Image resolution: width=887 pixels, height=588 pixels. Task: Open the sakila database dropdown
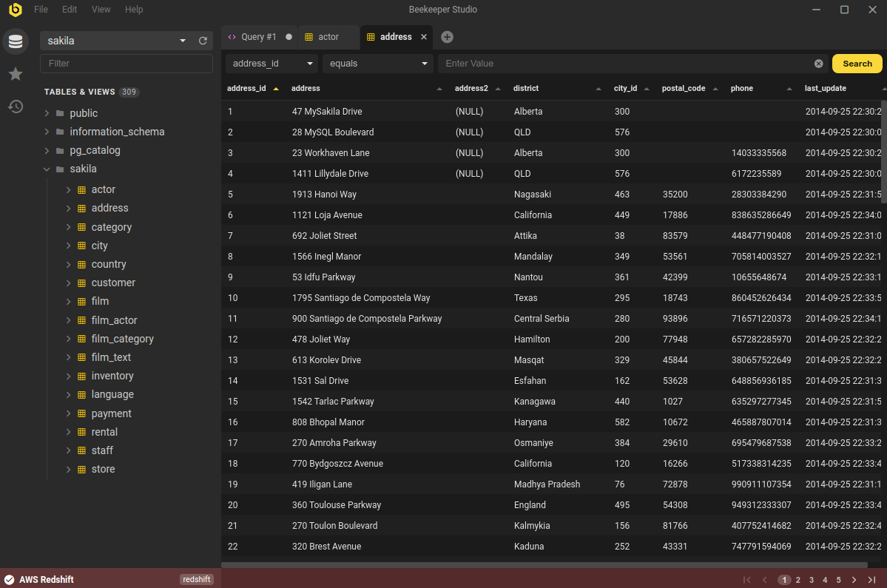[x=115, y=41]
